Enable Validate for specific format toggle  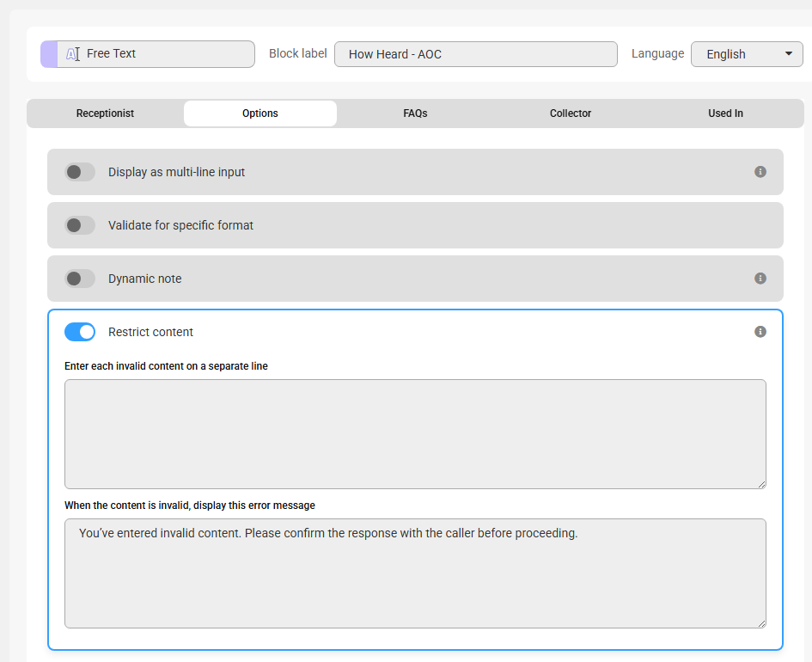coord(80,225)
